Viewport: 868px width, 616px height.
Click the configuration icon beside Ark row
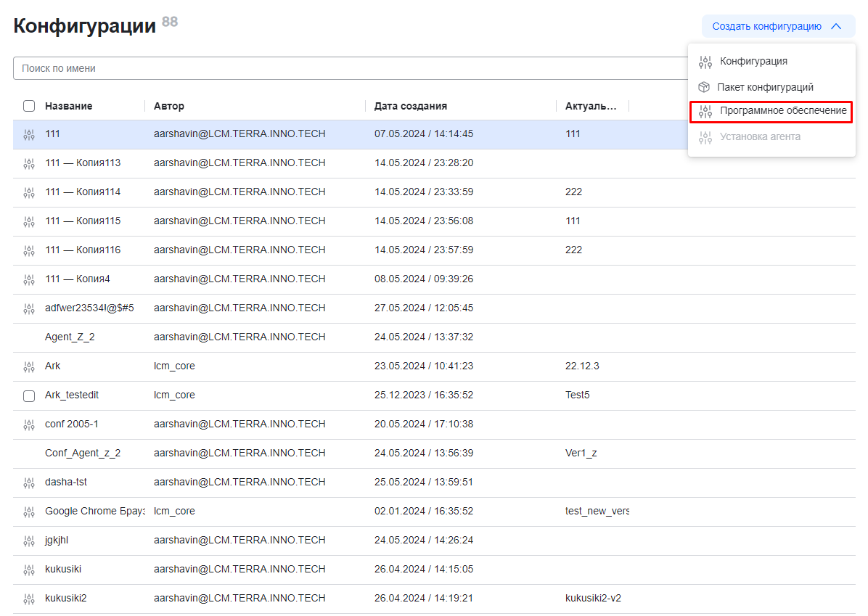pos(29,366)
